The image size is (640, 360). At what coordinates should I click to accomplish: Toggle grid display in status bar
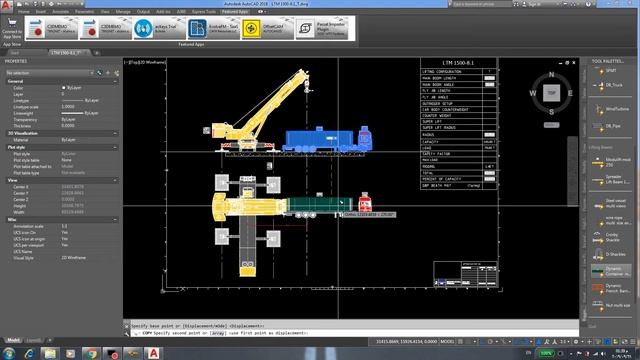tap(460, 341)
